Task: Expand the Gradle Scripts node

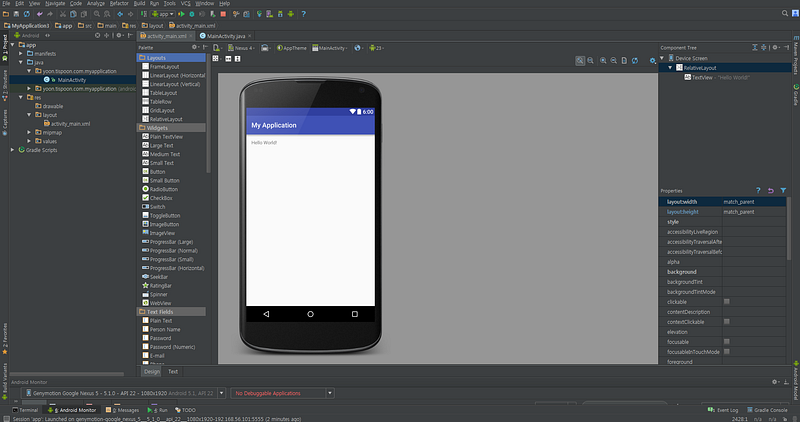Action: [13, 150]
